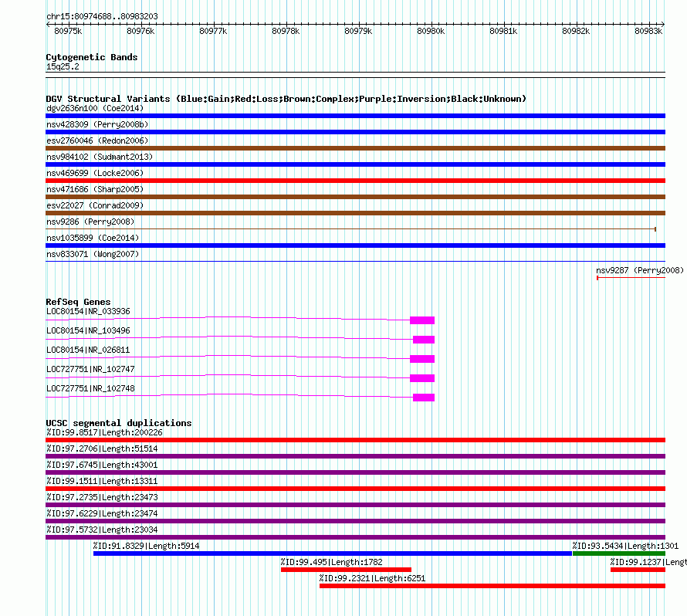The width and height of the screenshot is (687, 616).
Task: Open the nsv9287 (Perry2008) variant label
Action: pos(640,270)
